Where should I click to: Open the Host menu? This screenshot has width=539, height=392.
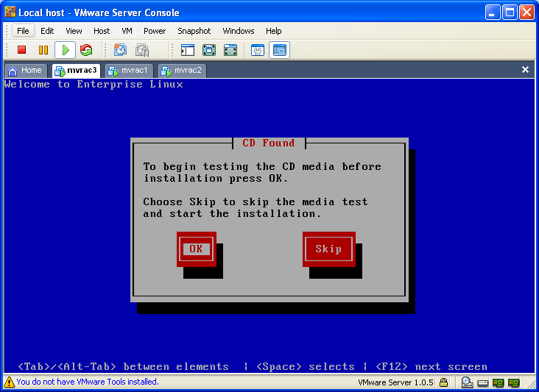(x=102, y=31)
